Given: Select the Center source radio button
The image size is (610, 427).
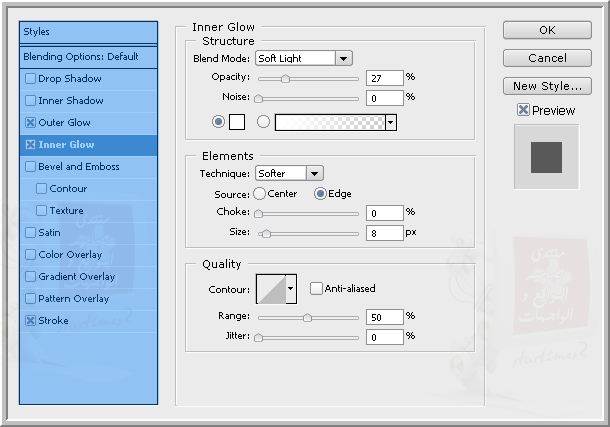Looking at the screenshot, I should tap(260, 194).
